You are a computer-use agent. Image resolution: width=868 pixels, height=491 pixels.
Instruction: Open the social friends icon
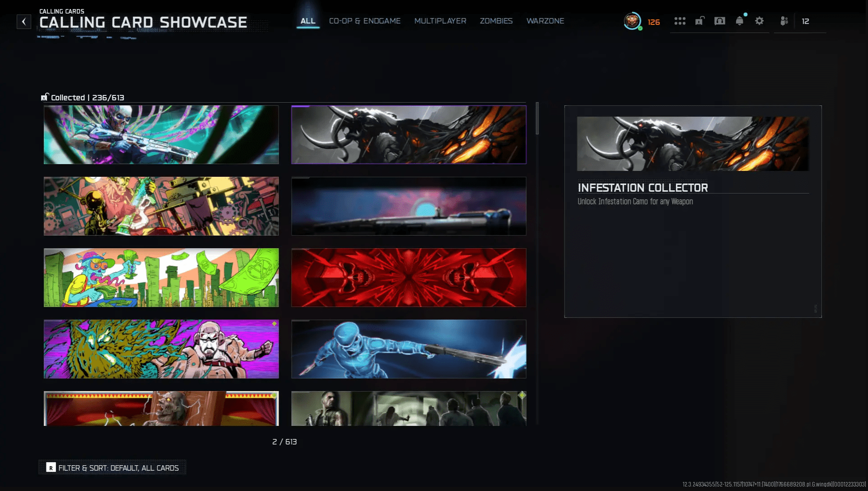784,21
